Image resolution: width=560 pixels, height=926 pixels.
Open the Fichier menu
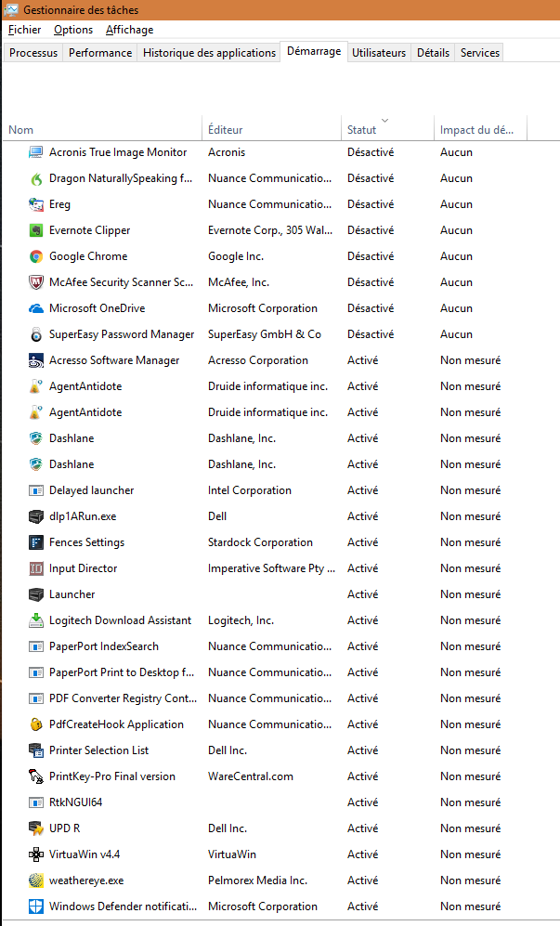[x=25, y=30]
